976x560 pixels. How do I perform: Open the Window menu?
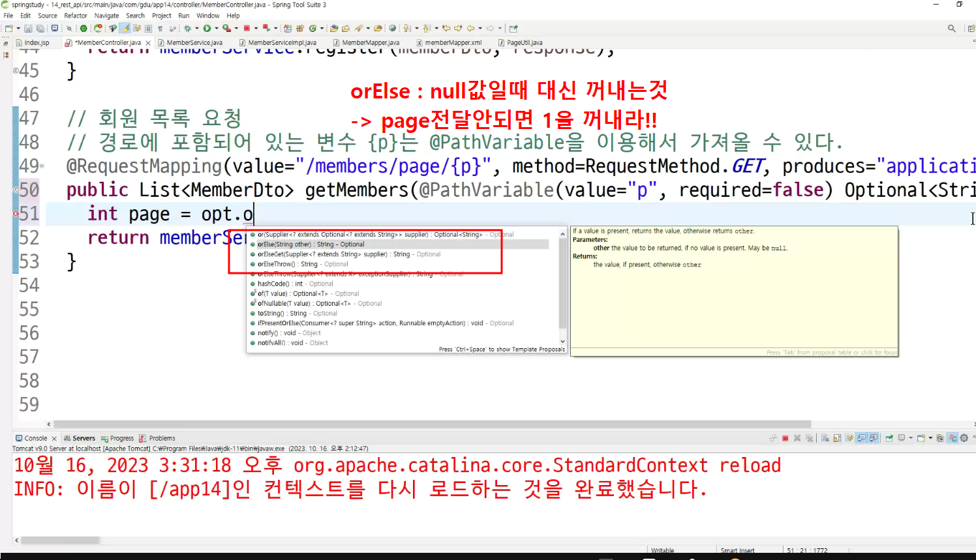point(208,16)
